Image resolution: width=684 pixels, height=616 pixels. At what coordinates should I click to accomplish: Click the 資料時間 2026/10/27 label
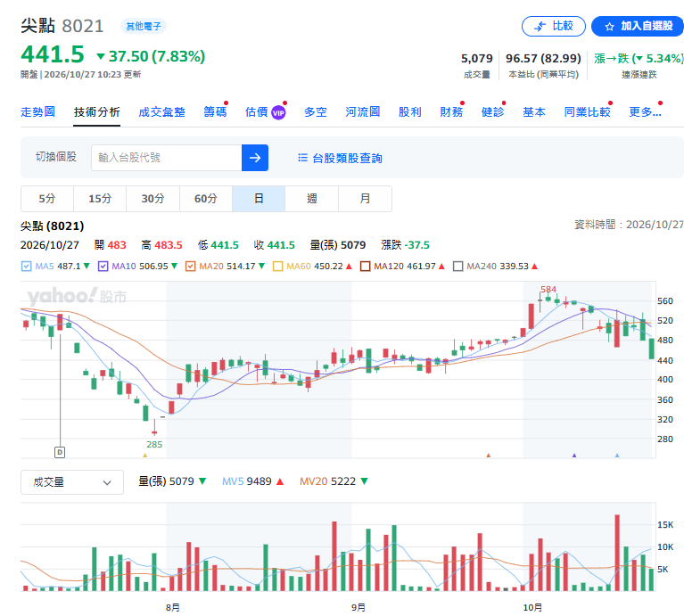click(x=629, y=225)
